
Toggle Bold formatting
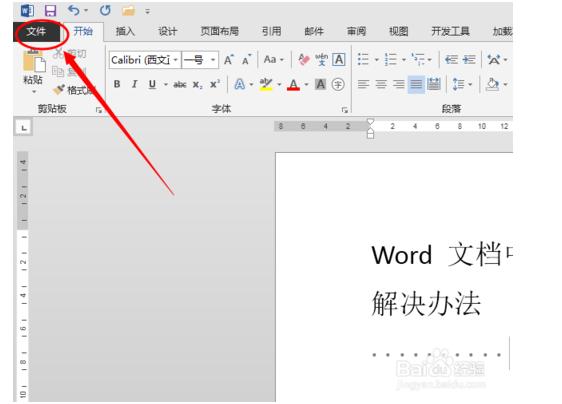(117, 84)
